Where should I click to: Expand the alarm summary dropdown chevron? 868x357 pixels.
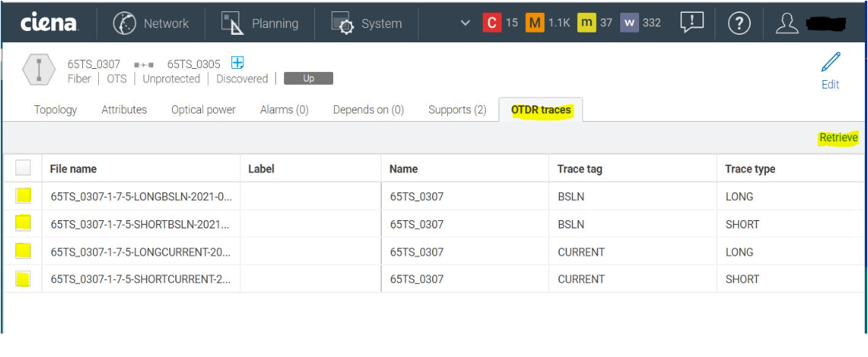pos(465,23)
